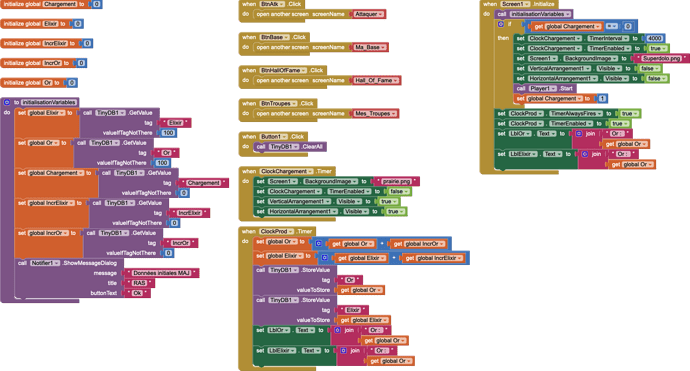690x371 pixels.
Task: Click gear icon on global Or addition block
Action: pyautogui.click(x=319, y=243)
